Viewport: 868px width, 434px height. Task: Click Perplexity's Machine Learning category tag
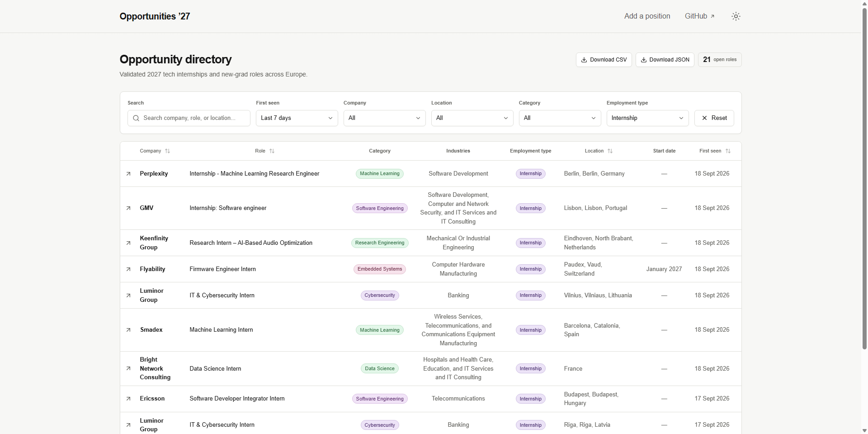tap(380, 174)
